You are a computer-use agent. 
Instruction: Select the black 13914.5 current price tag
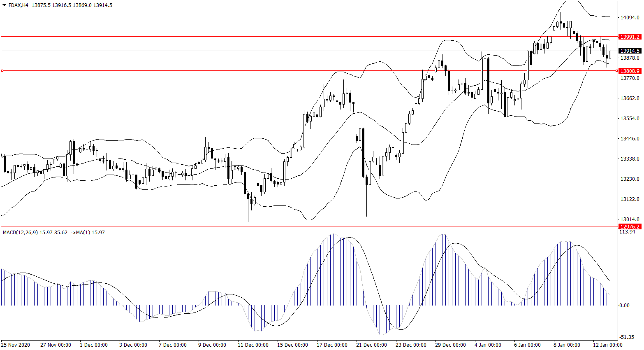(630, 51)
